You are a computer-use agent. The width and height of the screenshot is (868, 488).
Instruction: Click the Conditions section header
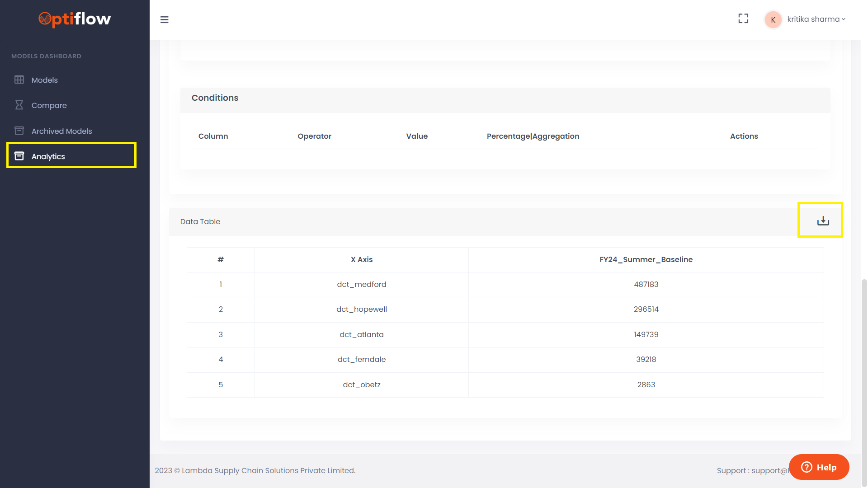(x=215, y=98)
